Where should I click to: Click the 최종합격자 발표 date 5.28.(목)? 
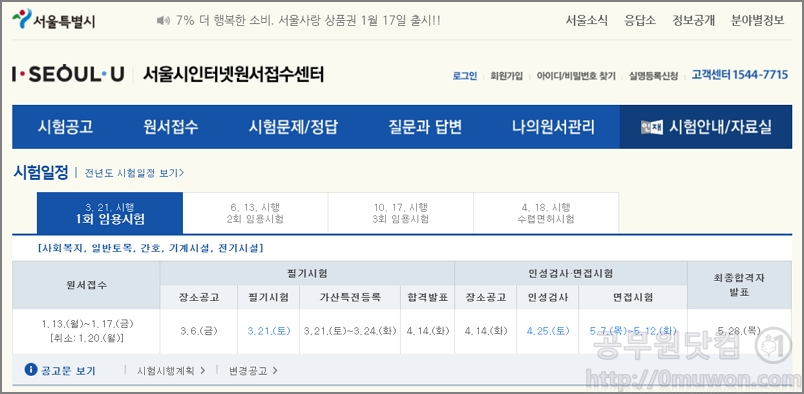739,331
